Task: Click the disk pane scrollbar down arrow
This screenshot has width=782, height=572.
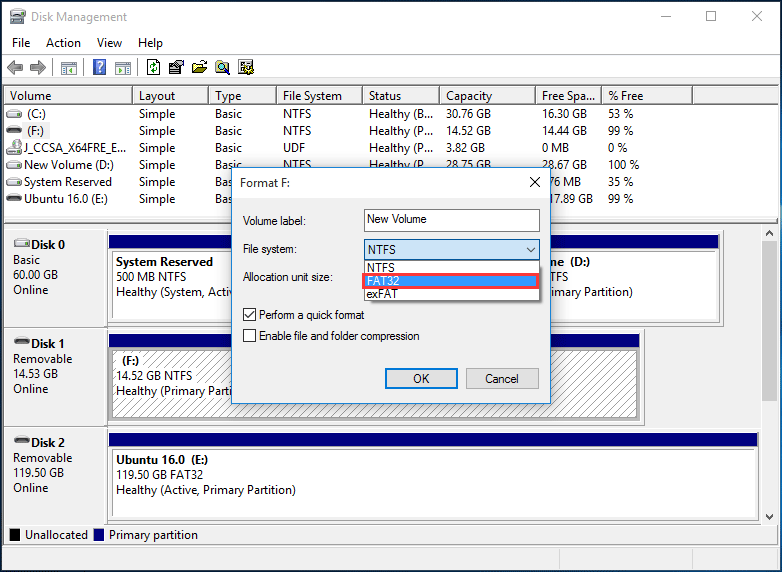Action: point(770,517)
